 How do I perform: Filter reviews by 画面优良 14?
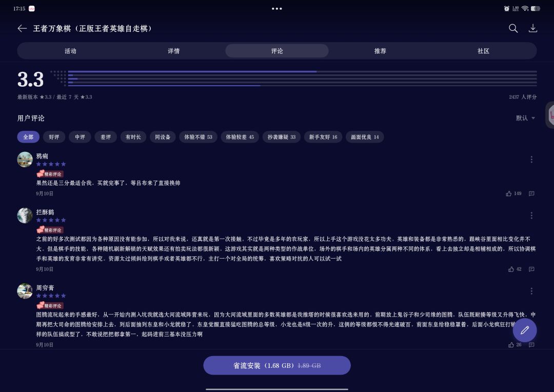(x=365, y=137)
